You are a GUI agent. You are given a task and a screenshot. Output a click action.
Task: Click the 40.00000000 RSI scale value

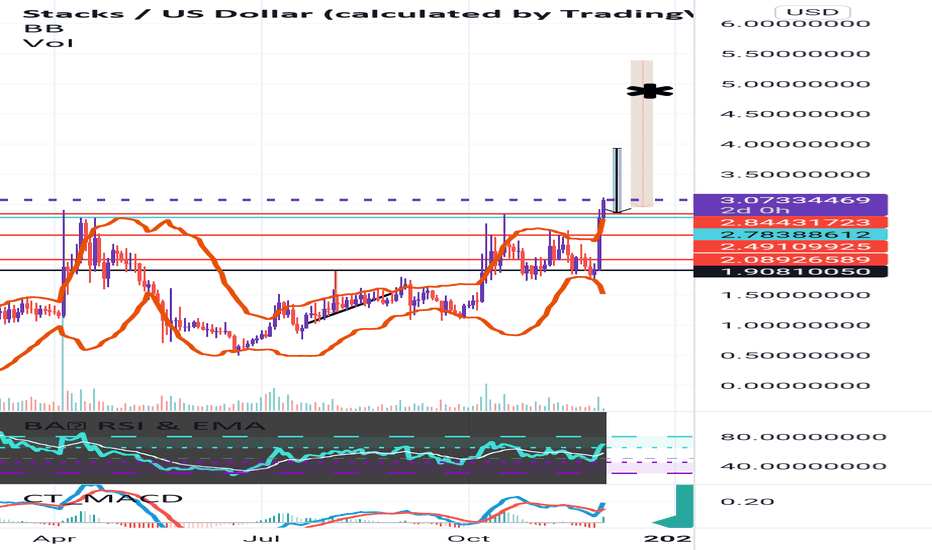pos(804,466)
